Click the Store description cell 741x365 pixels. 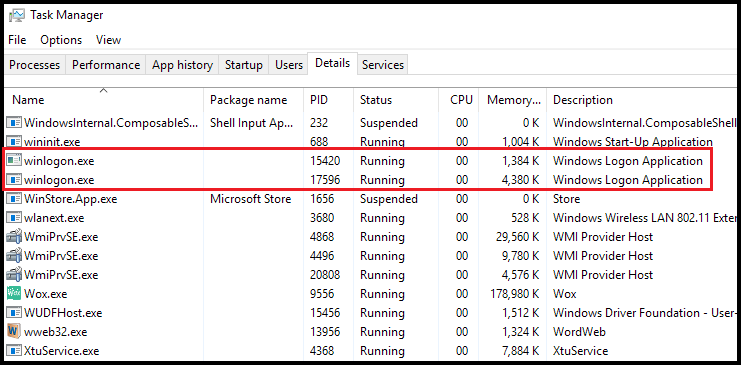566,199
